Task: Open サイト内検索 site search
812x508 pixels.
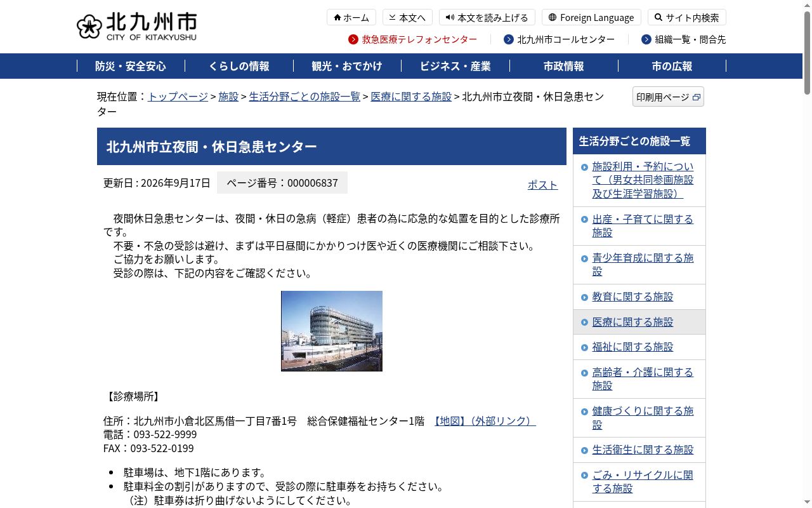Action: [x=686, y=17]
